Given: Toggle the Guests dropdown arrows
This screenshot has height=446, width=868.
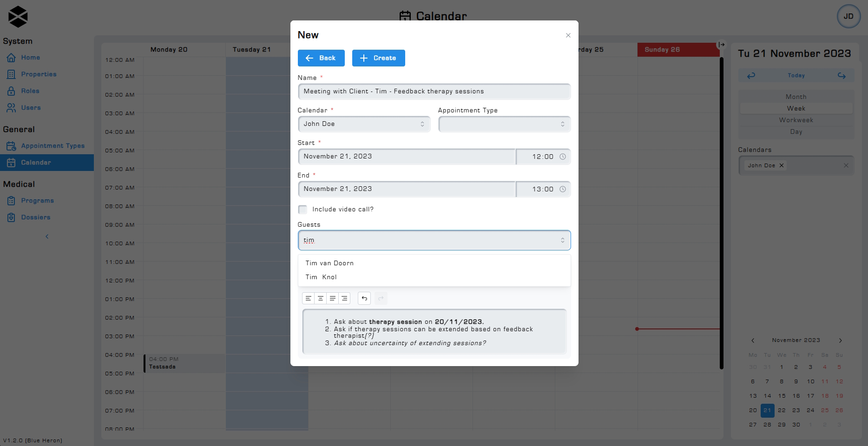Looking at the screenshot, I should tap(563, 240).
